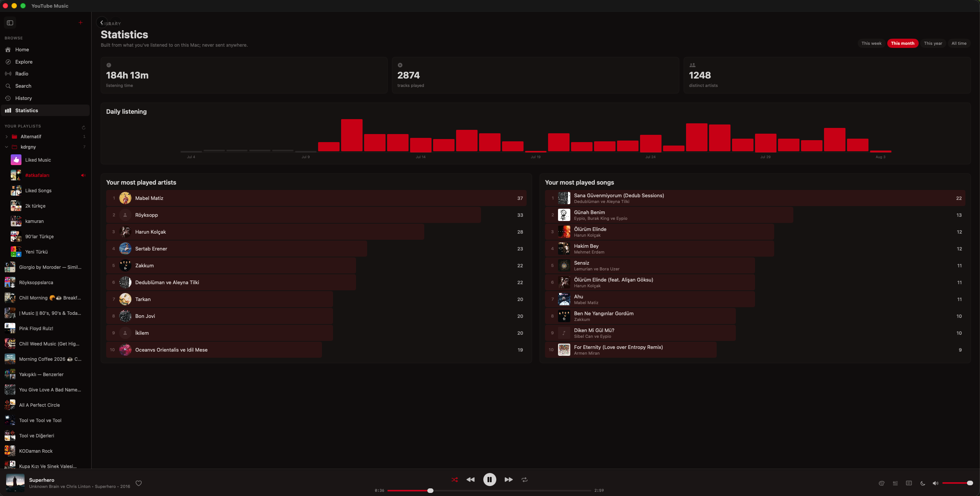Toggle the sleep timer moon icon

click(x=923, y=483)
